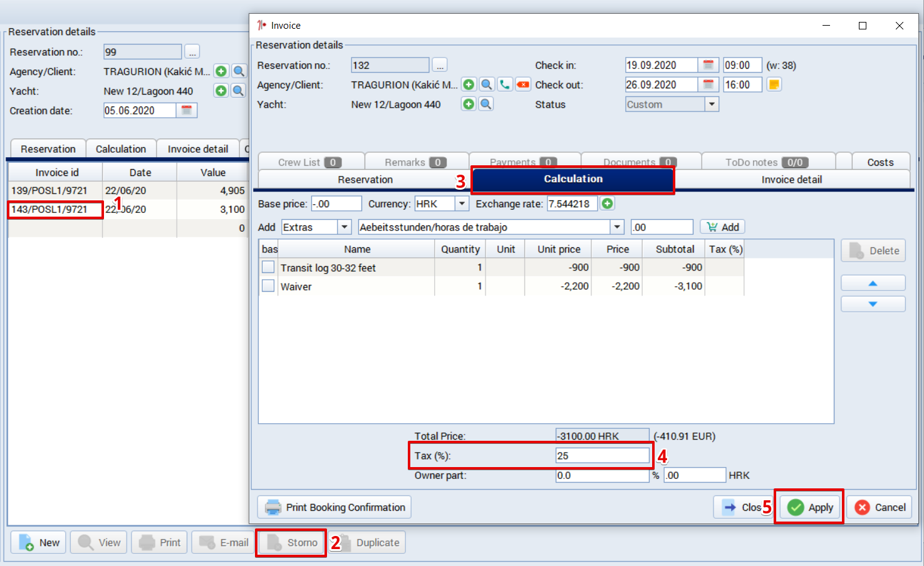
Task: Click New button in back window
Action: [39, 542]
